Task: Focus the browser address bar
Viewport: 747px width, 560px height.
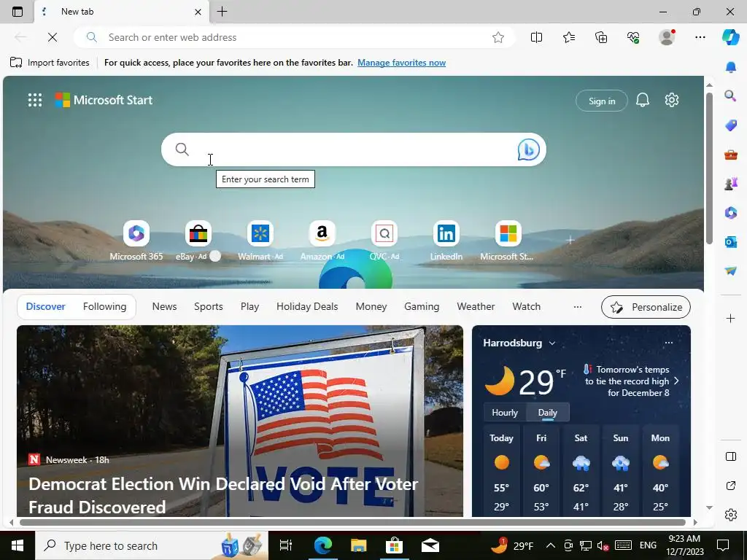Action: (295, 37)
